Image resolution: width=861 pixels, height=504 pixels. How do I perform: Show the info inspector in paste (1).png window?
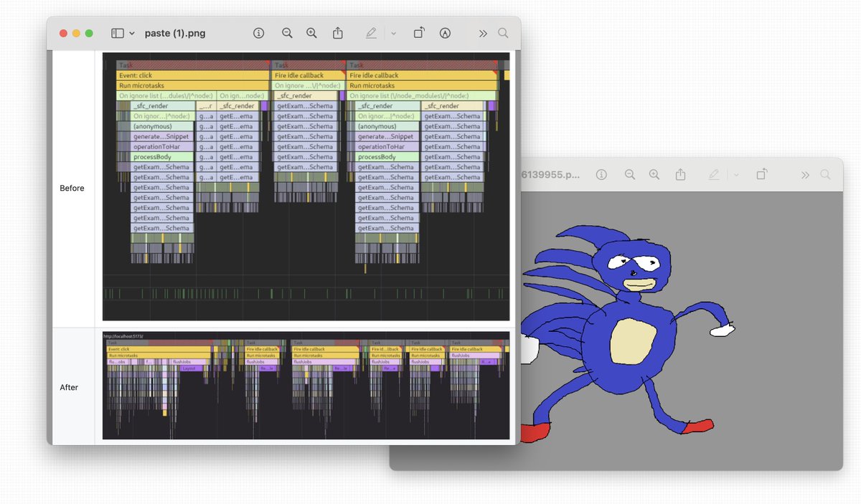(259, 33)
